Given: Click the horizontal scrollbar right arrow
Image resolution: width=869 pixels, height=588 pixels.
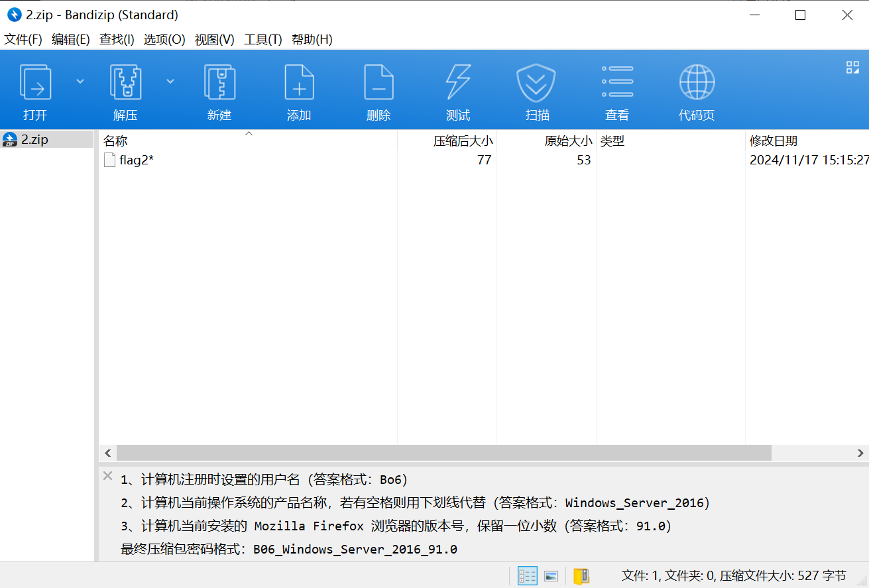Looking at the screenshot, I should [x=860, y=453].
